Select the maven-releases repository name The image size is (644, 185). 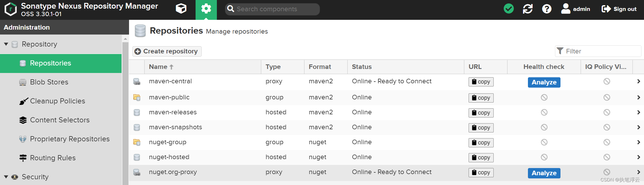(173, 112)
